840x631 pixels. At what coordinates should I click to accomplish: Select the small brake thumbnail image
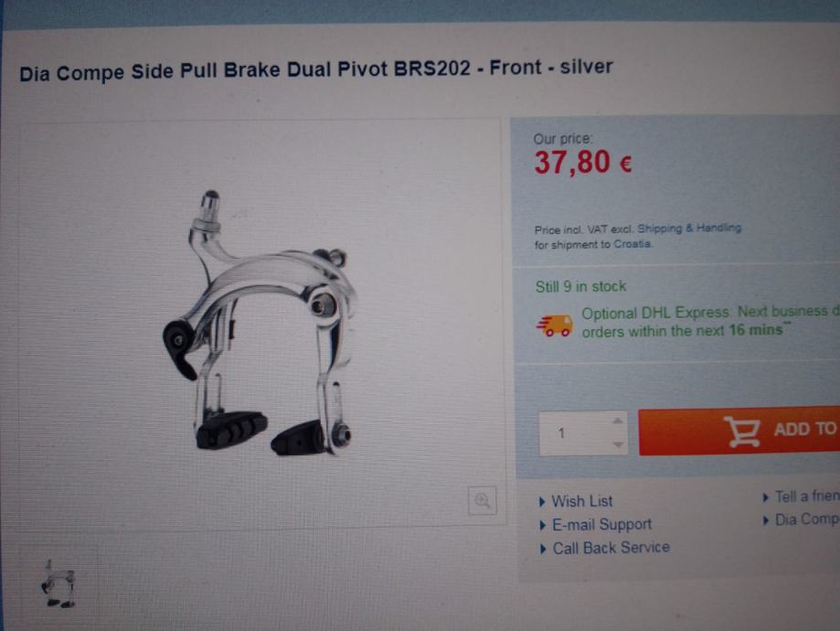(x=58, y=583)
